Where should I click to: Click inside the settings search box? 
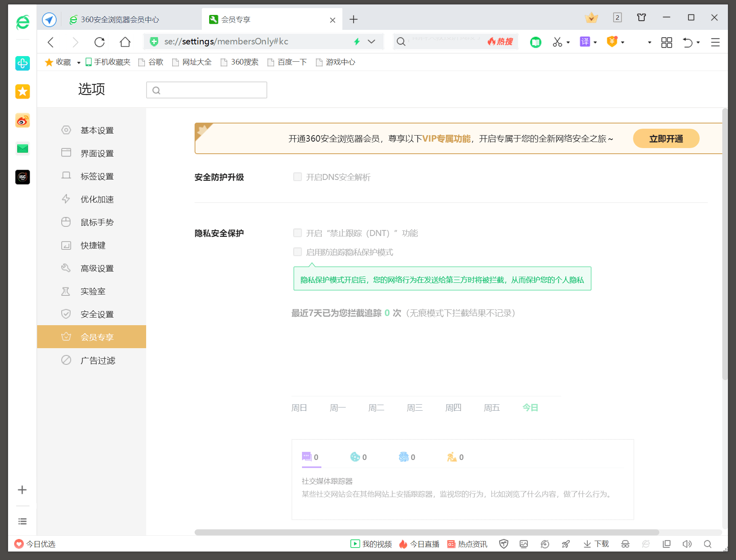pos(206,90)
